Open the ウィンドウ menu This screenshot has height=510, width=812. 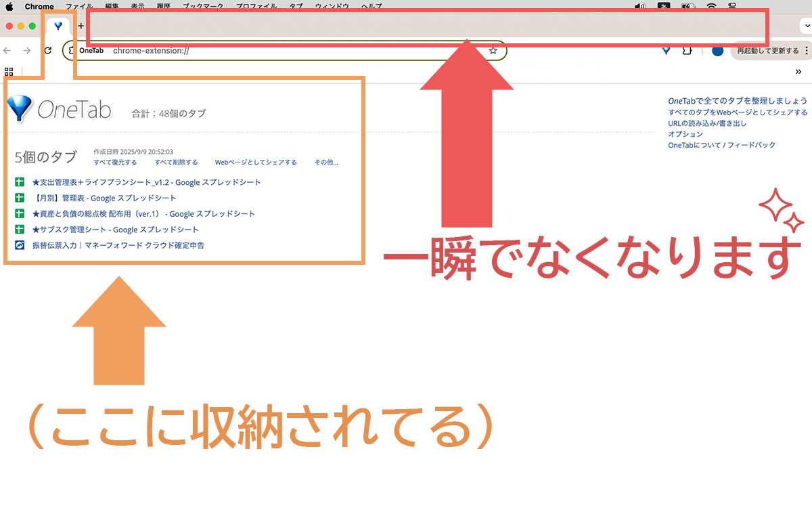332,6
